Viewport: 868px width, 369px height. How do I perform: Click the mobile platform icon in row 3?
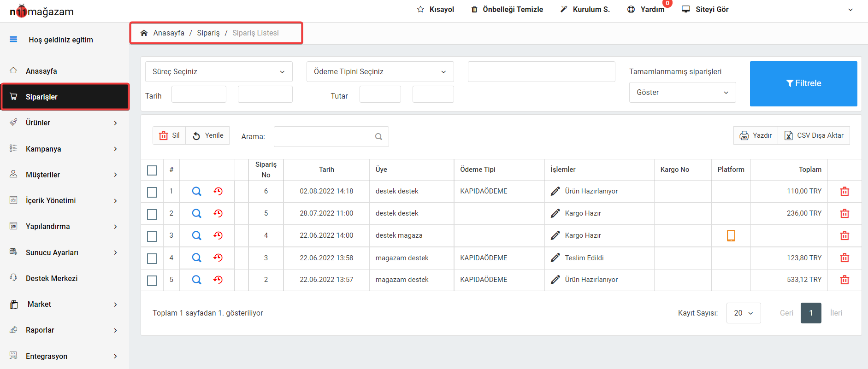click(731, 235)
